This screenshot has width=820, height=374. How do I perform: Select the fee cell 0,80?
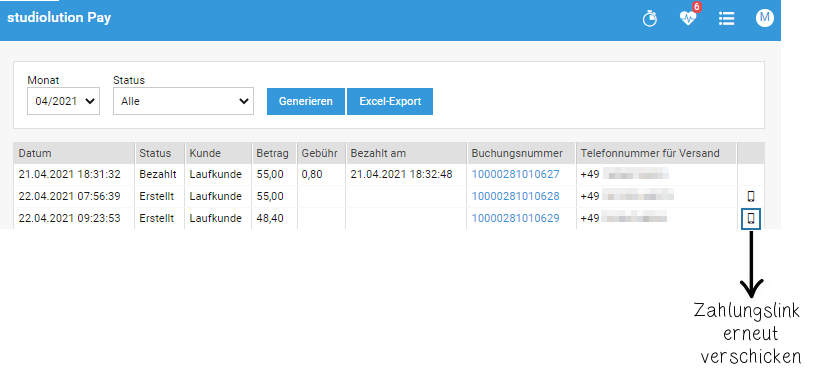tap(312, 175)
